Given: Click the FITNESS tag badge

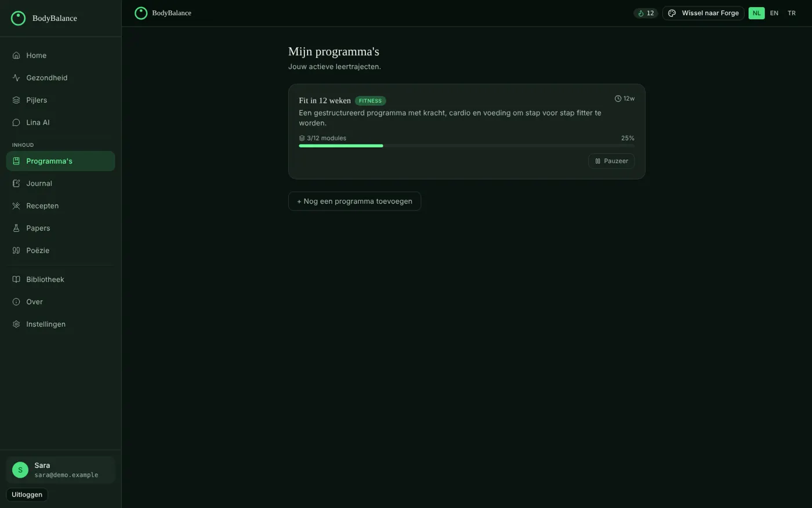Looking at the screenshot, I should pos(370,100).
